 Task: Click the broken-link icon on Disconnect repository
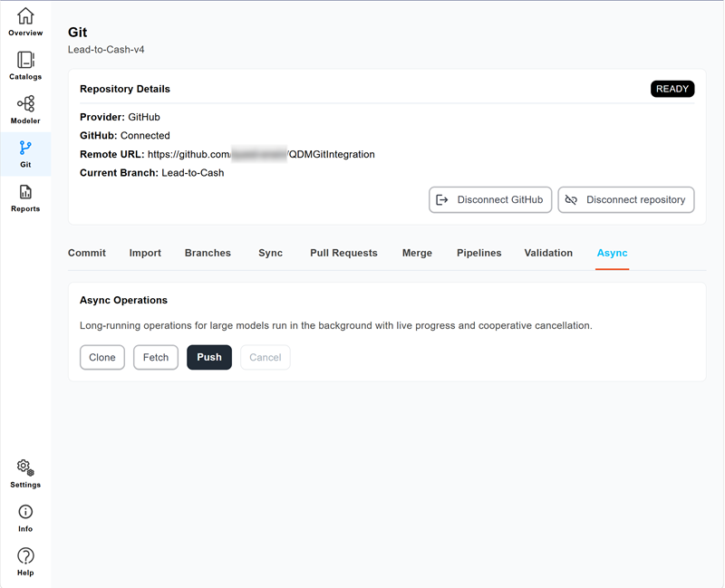571,199
